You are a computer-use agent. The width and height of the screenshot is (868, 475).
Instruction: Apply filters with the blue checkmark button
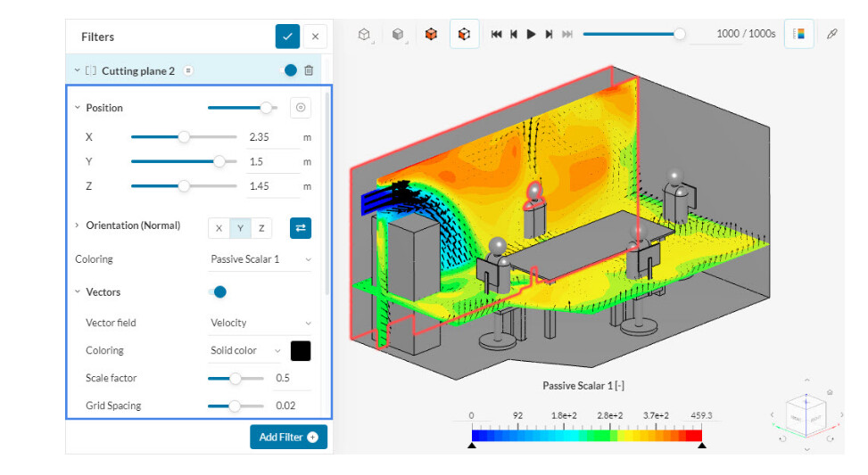click(x=287, y=37)
